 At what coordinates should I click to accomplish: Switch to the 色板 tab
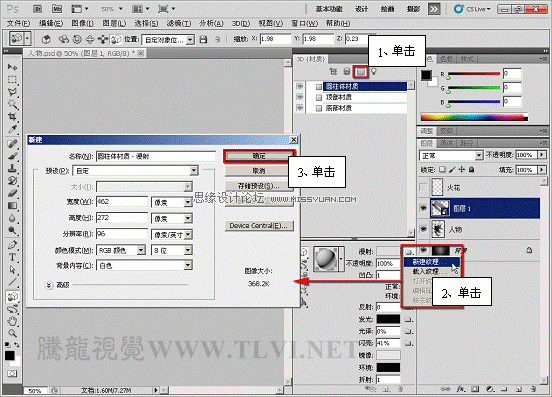click(x=447, y=59)
